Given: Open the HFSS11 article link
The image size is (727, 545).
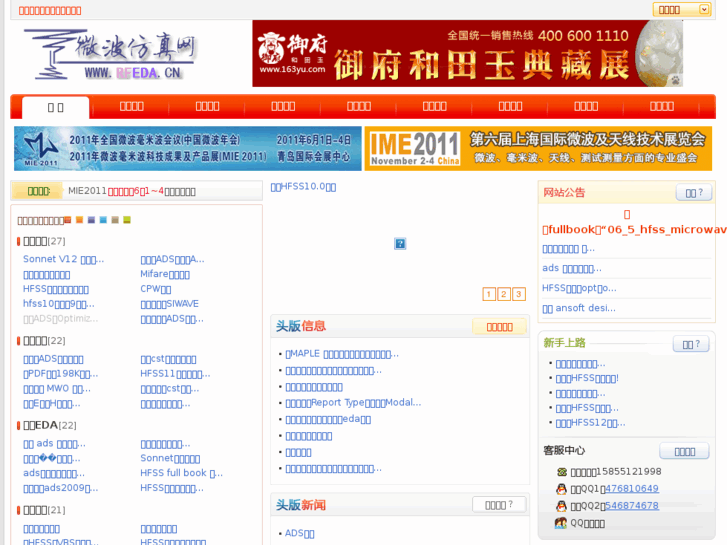Looking at the screenshot, I should [175, 374].
